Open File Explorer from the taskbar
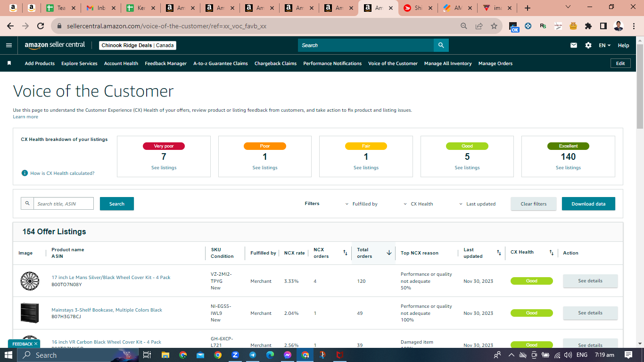 pyautogui.click(x=165, y=355)
